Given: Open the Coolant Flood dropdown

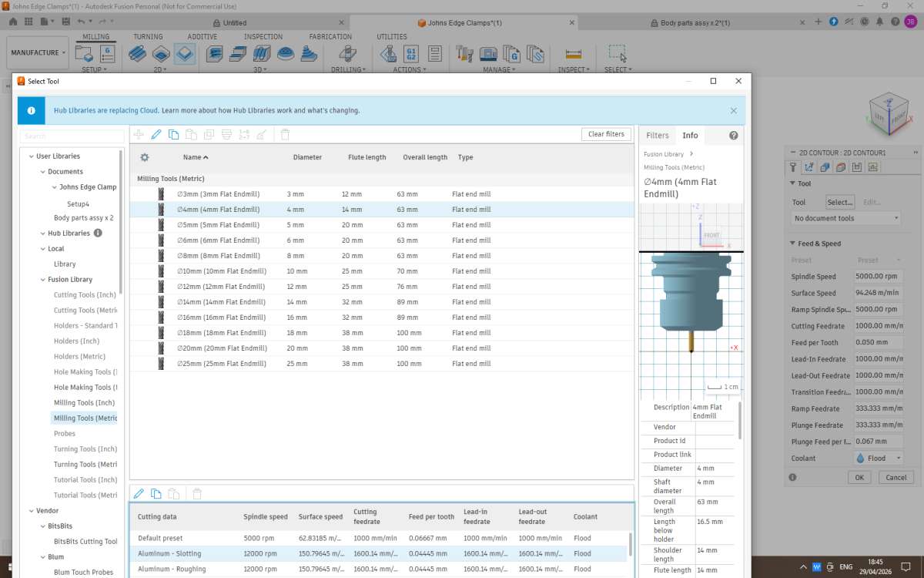Looking at the screenshot, I should click(879, 458).
